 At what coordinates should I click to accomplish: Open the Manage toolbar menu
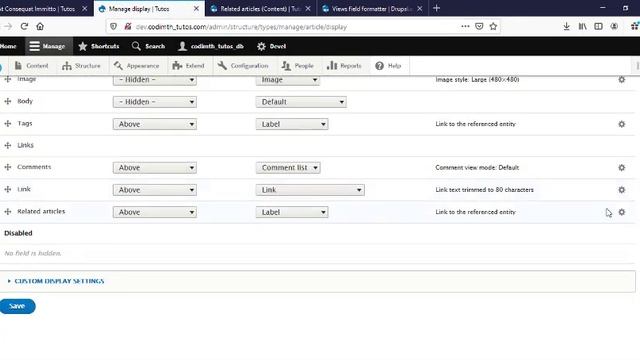tap(48, 46)
